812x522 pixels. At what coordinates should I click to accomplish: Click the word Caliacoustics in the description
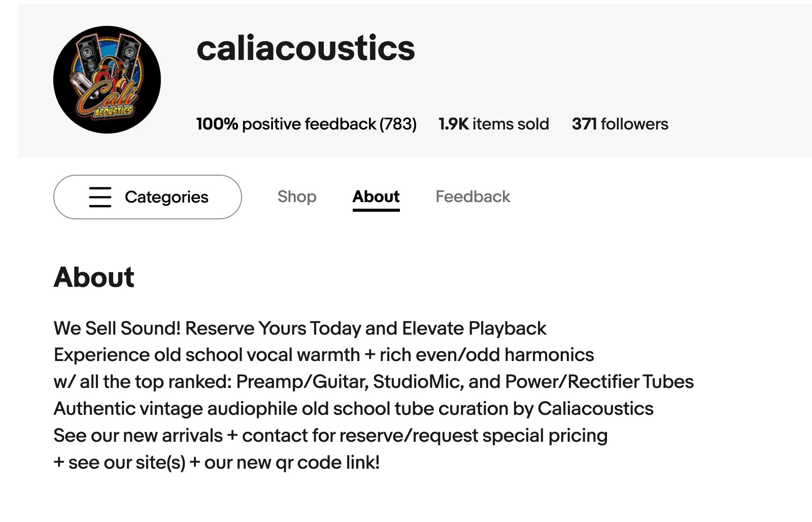pos(596,409)
